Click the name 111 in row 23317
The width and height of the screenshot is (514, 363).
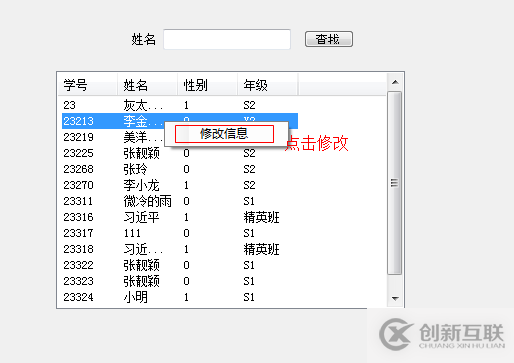click(x=132, y=233)
